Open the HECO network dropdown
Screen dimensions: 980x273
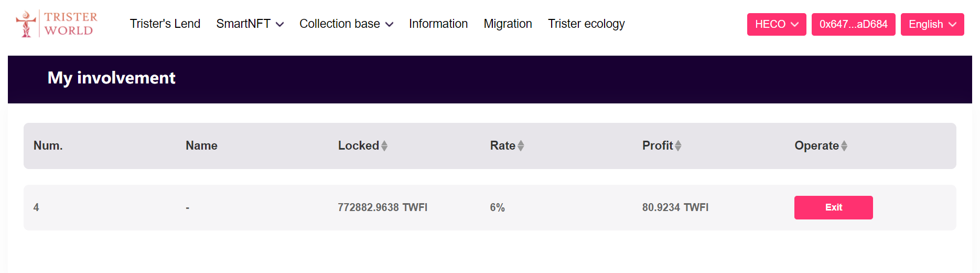point(776,25)
